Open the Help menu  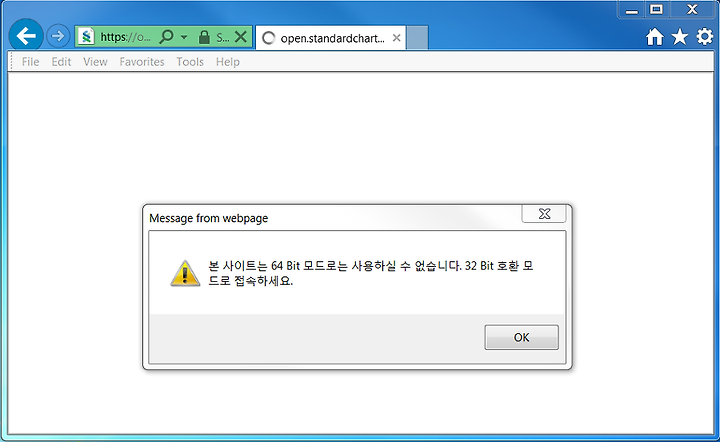tap(228, 62)
